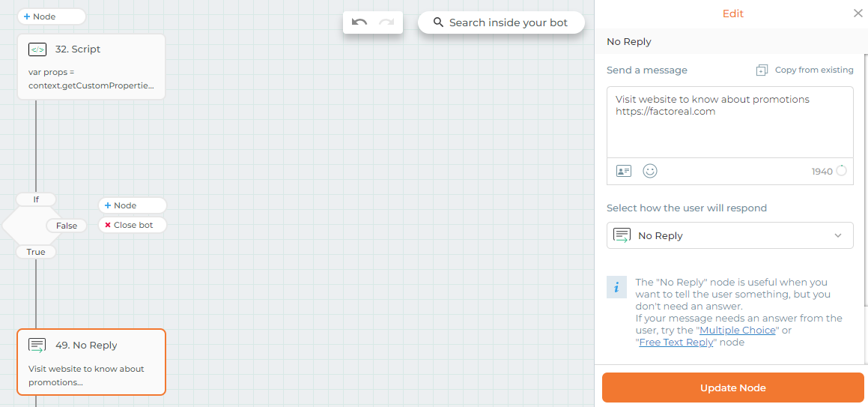This screenshot has width=868, height=407.
Task: Click the edit panel vertical scrollbar
Action: click(x=866, y=180)
